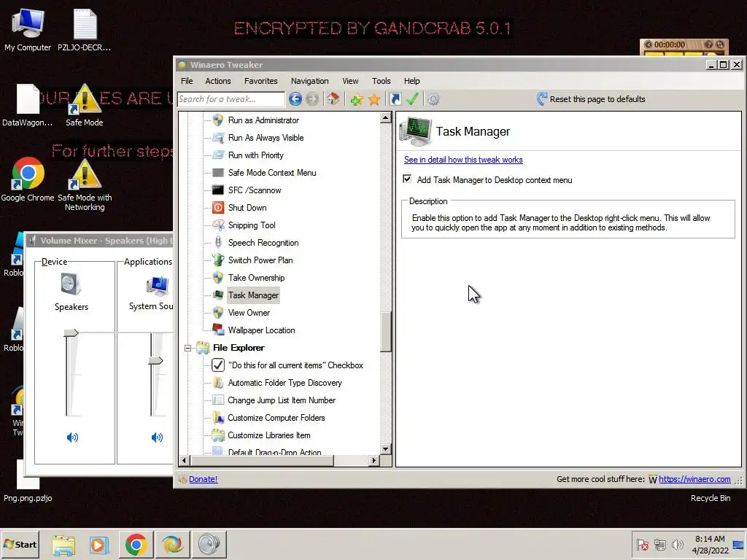Screen dimensions: 747x560
Task: Focus the Search for a tweak field
Action: coord(231,99)
